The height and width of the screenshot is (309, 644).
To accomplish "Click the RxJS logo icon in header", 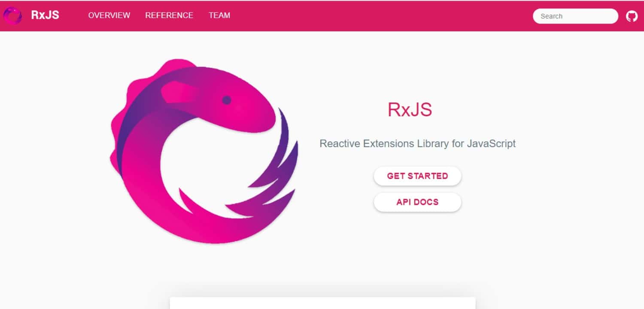I will pos(12,15).
